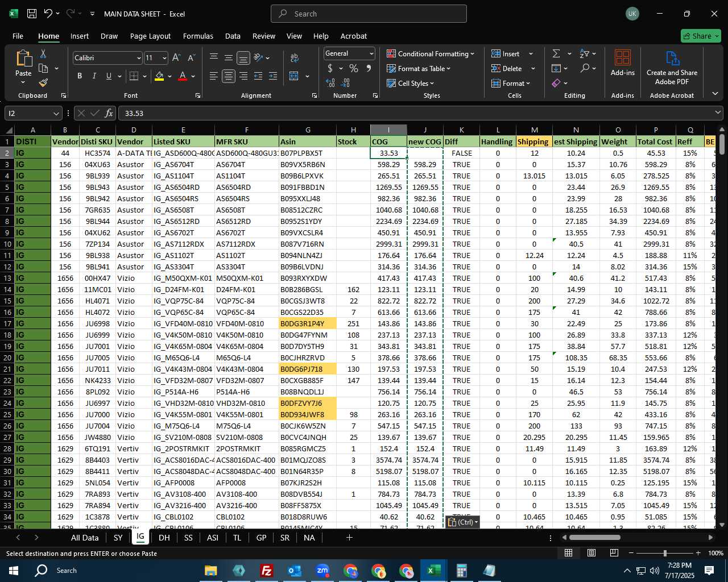Collapse the ribbon with the chevron
728x582 pixels.
[715, 94]
